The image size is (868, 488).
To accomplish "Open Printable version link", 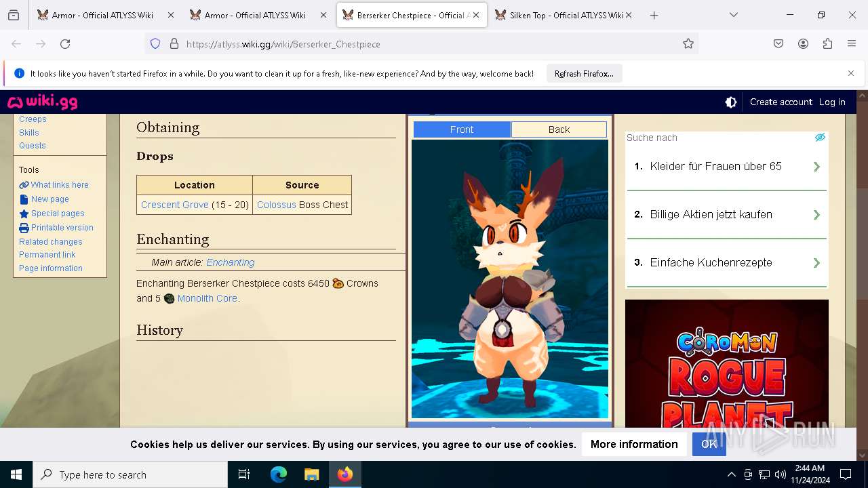I will [x=62, y=228].
